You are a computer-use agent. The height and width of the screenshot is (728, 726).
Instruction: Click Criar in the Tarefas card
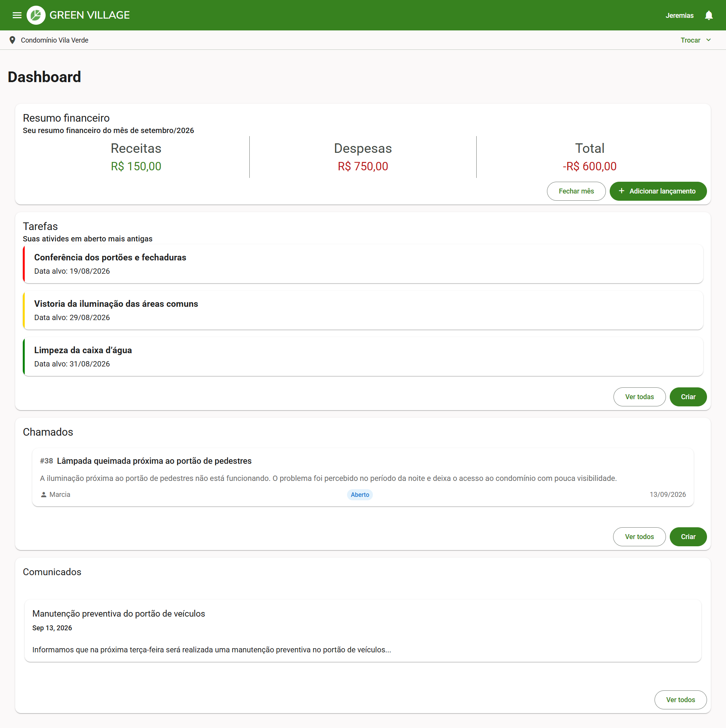(688, 397)
